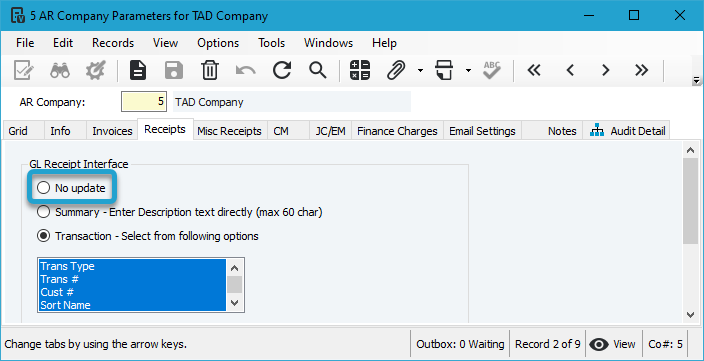Switch to the Invoices tab

click(x=112, y=131)
